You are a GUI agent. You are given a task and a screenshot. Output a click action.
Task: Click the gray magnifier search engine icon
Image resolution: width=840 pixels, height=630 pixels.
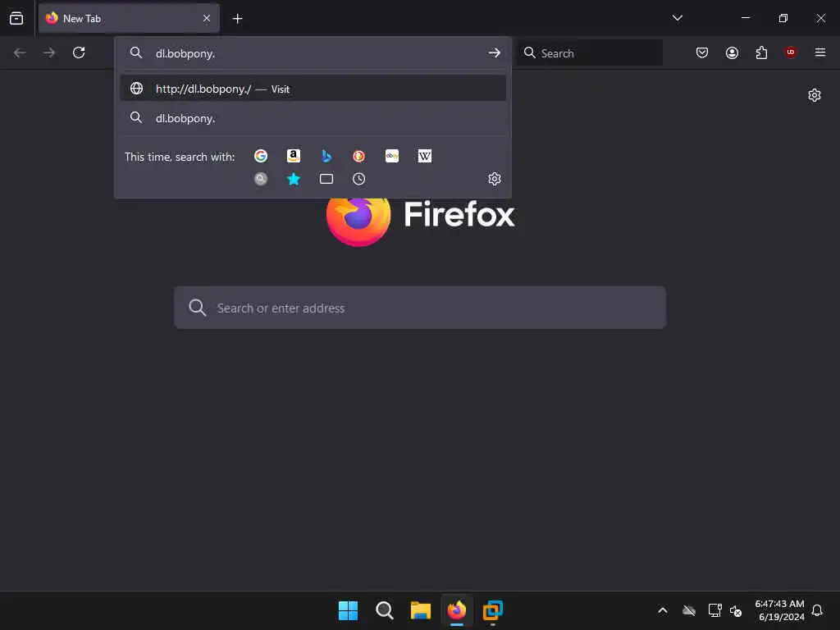point(261,179)
